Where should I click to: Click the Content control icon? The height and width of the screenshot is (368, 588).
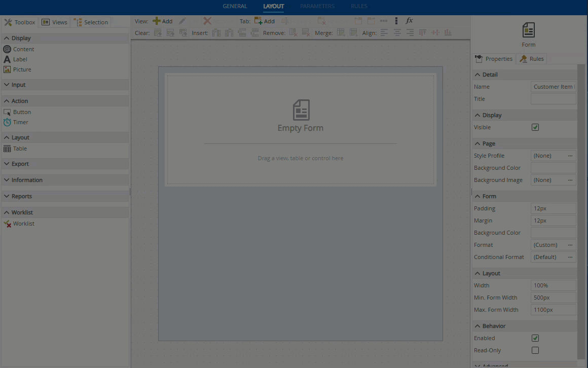click(x=7, y=49)
